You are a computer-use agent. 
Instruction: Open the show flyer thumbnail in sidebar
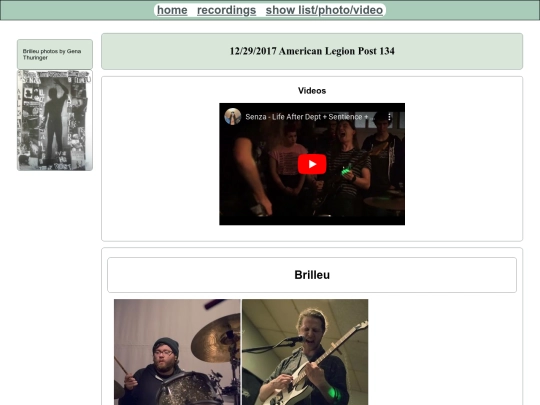tap(55, 120)
